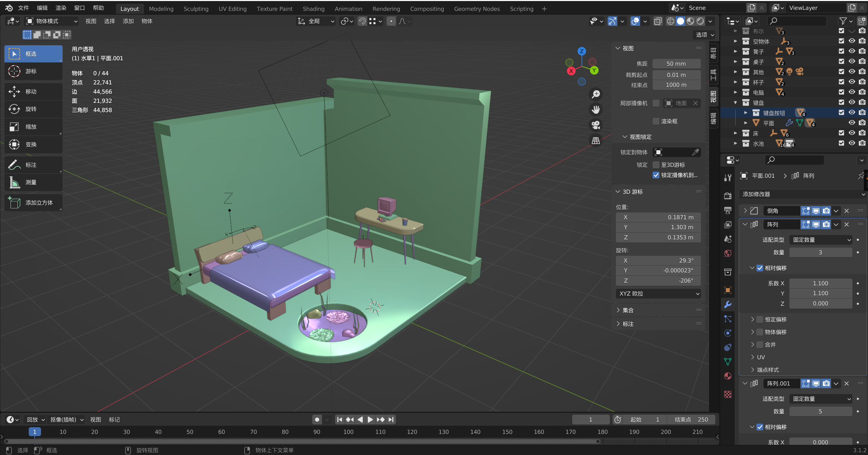The width and height of the screenshot is (868, 455).
Task: Expand the 集合 panel in sidebar
Action: click(628, 310)
